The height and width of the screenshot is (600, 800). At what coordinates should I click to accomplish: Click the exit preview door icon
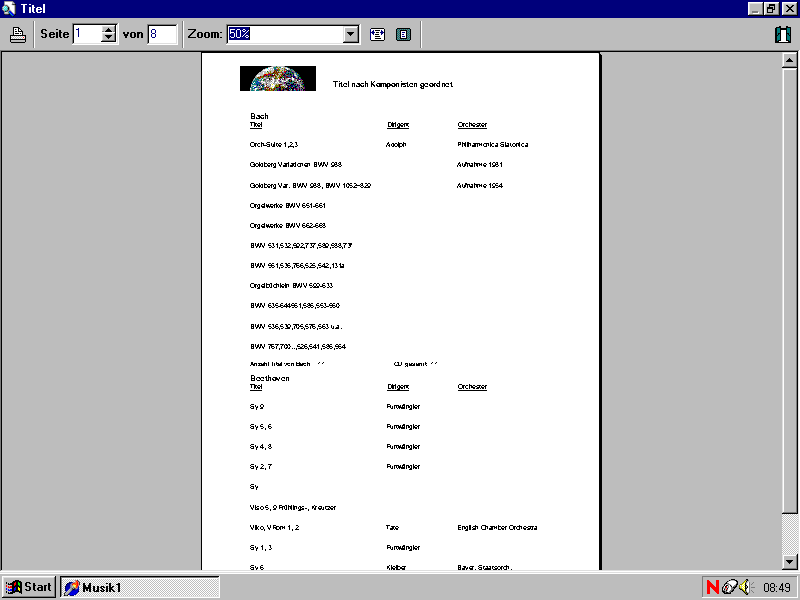[x=782, y=35]
